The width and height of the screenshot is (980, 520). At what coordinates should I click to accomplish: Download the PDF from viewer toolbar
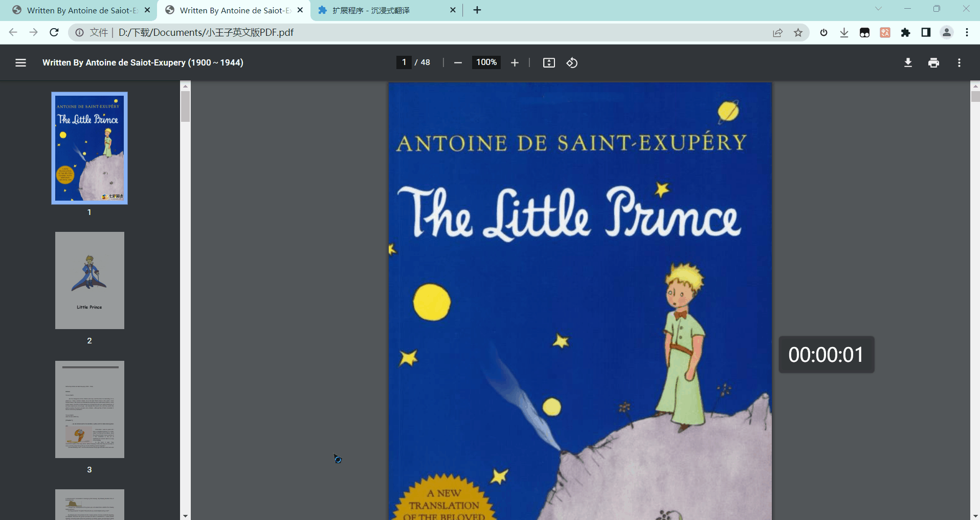point(908,62)
